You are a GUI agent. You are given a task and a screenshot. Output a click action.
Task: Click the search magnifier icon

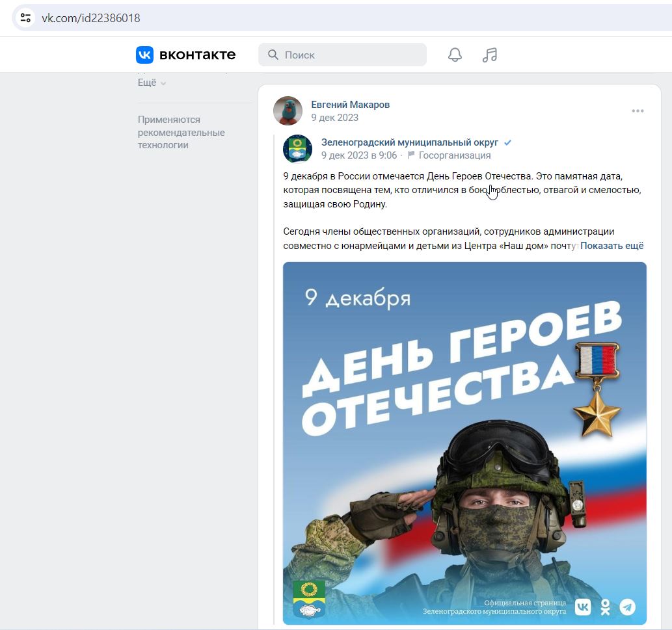point(273,55)
